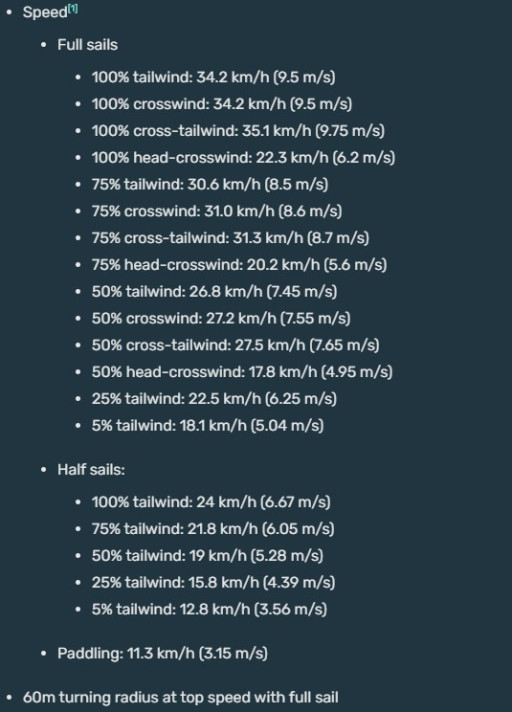Select the 5% tailwind 18.1 km/h entry
The height and width of the screenshot is (712, 512).
(207, 425)
